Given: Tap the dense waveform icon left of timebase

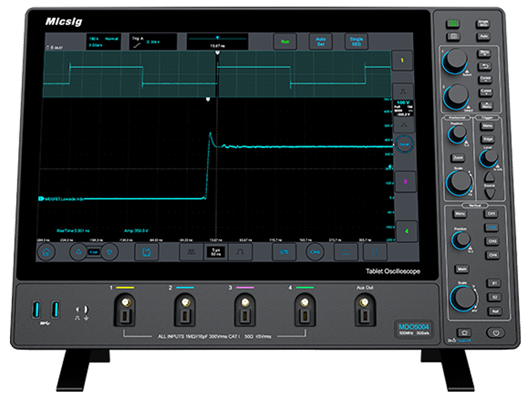Looking at the screenshot, I should coord(190,252).
